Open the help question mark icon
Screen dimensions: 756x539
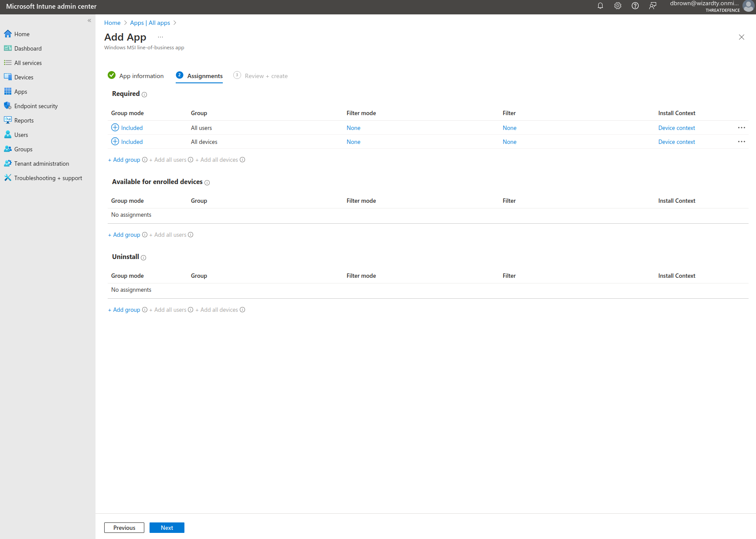(635, 6)
